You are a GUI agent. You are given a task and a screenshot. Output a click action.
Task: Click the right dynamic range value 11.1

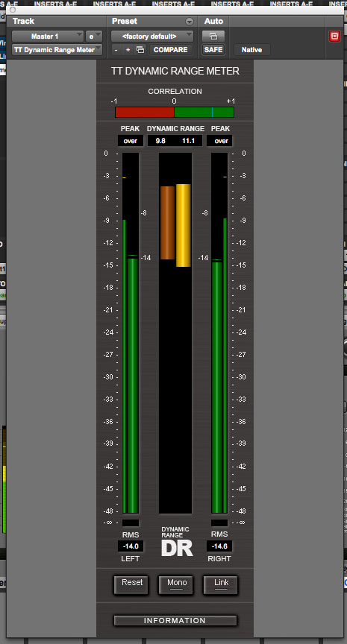[188, 141]
